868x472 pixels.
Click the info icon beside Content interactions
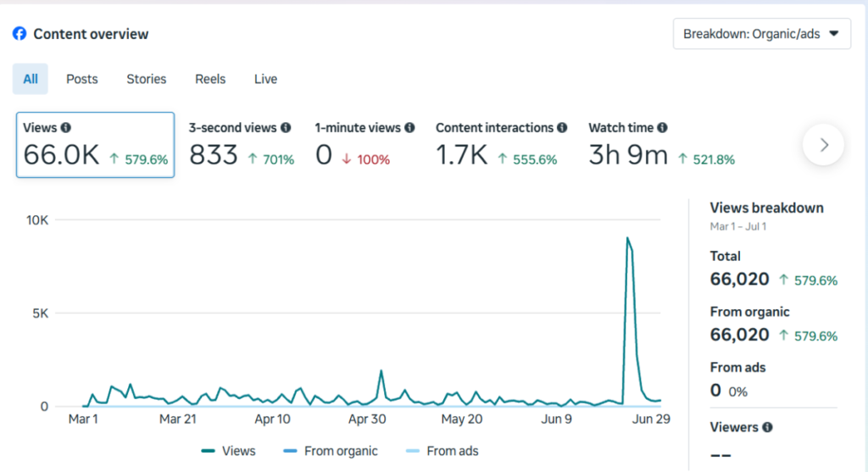[562, 128]
